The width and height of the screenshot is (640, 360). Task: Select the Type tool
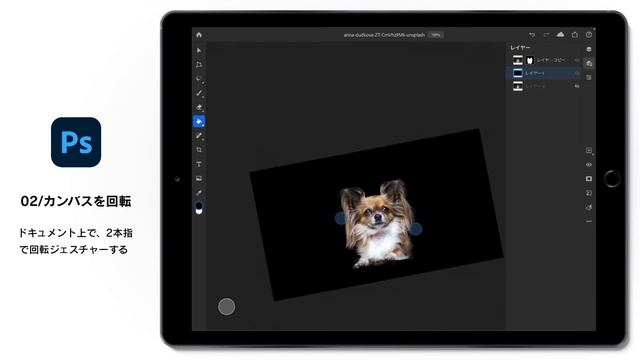199,164
